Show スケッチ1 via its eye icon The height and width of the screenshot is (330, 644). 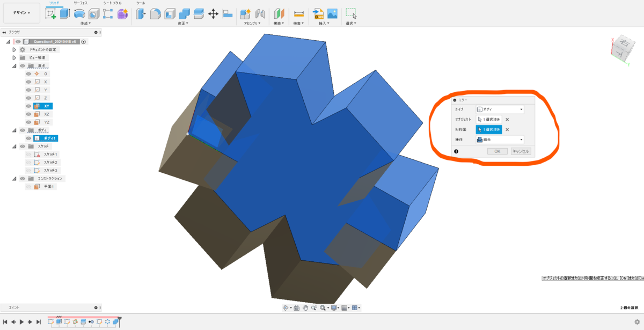(x=29, y=154)
